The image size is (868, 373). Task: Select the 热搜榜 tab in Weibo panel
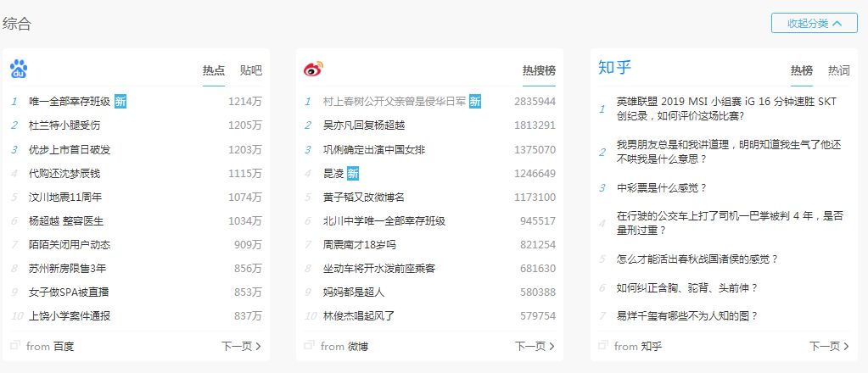point(539,70)
